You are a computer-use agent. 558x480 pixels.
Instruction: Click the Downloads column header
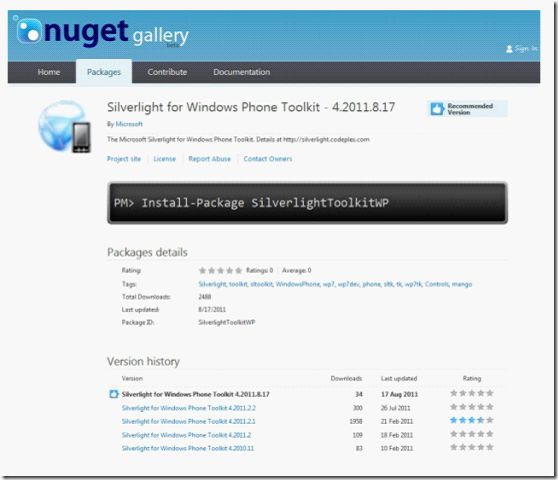[346, 378]
